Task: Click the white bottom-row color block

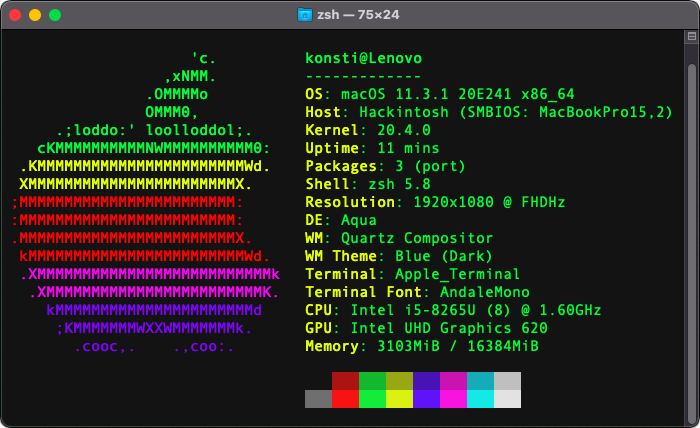Action: pyautogui.click(x=507, y=399)
